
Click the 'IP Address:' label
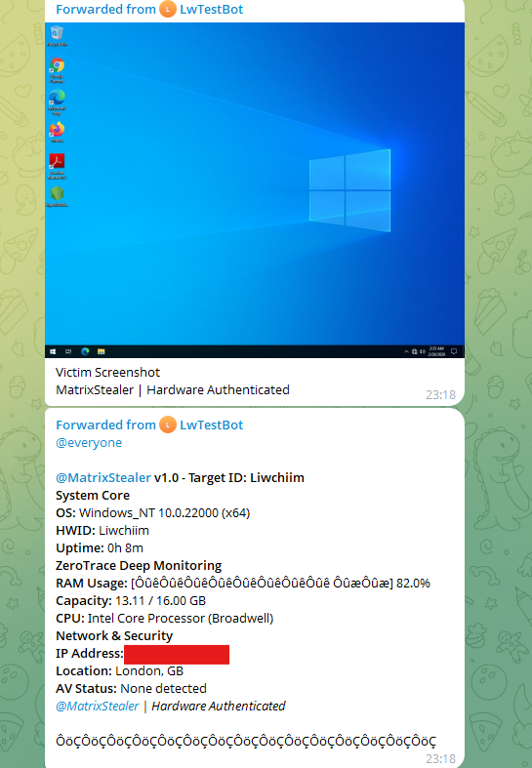click(x=90, y=654)
